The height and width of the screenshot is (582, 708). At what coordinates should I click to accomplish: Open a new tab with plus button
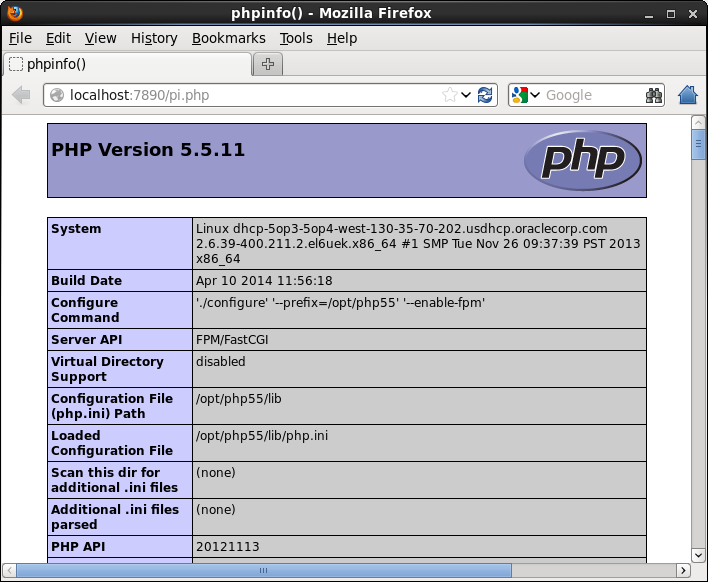click(x=268, y=64)
